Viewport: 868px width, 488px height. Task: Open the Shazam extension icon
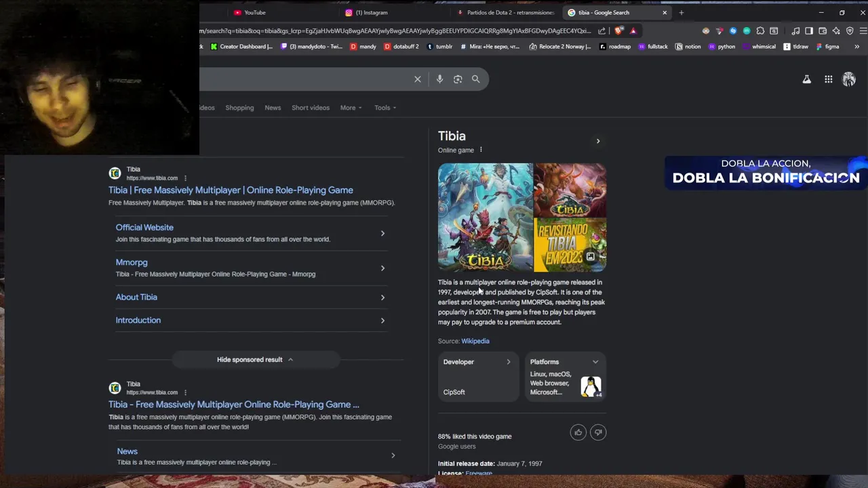[733, 30]
